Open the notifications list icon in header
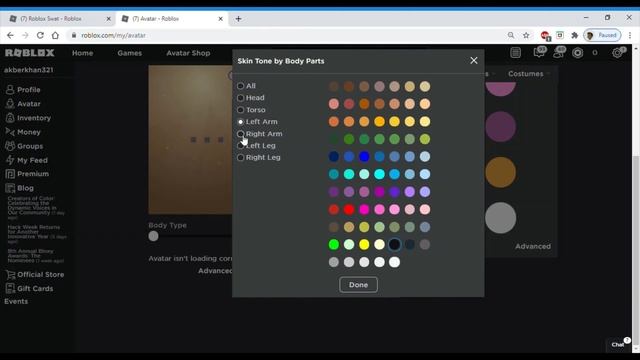 pos(516,53)
